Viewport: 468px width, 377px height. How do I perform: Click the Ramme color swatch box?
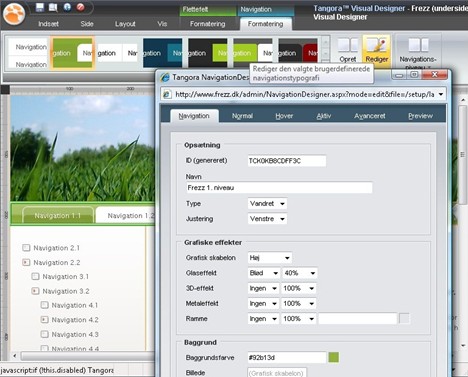[x=404, y=319]
